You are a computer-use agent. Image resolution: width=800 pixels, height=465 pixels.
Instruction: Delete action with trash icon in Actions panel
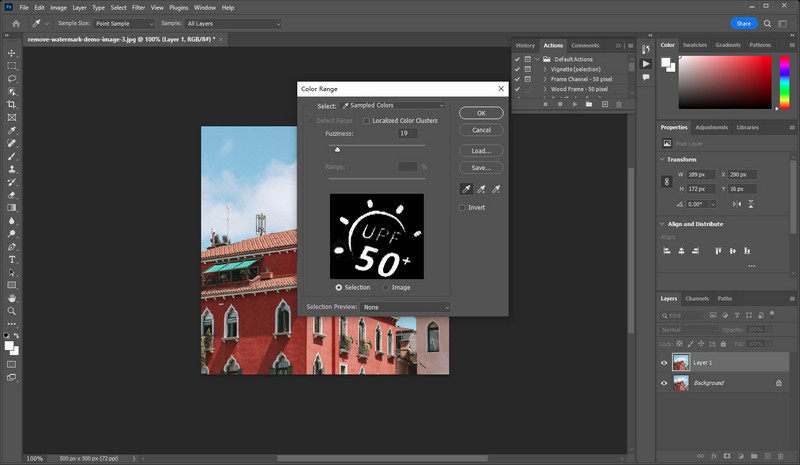click(619, 104)
